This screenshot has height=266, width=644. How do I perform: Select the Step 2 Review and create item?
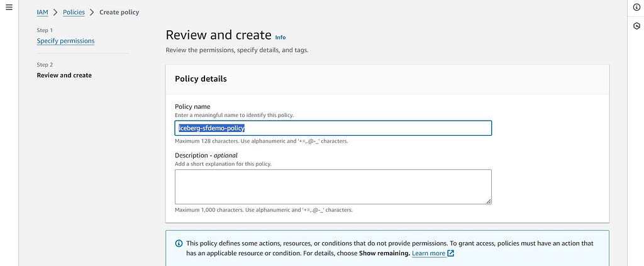point(64,75)
